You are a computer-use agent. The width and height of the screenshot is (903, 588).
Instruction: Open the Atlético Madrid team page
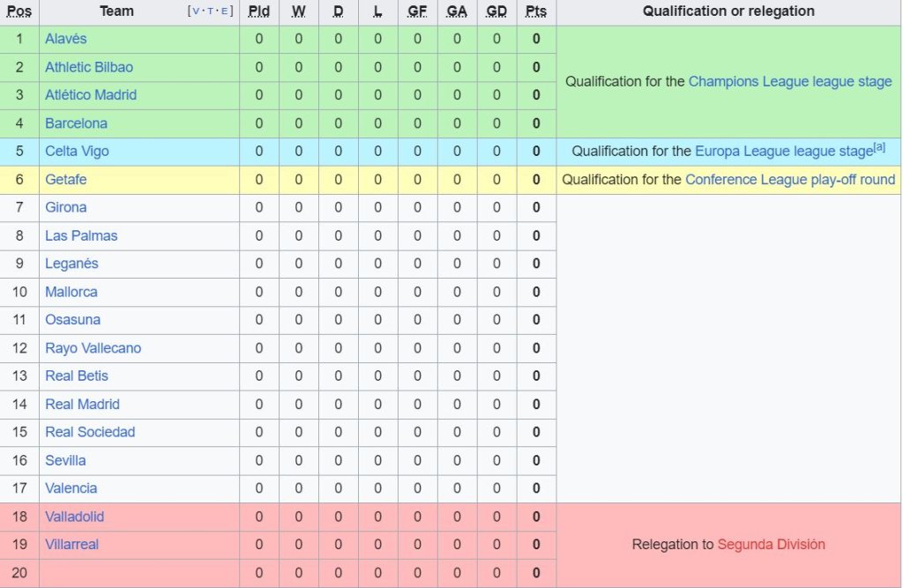(91, 95)
